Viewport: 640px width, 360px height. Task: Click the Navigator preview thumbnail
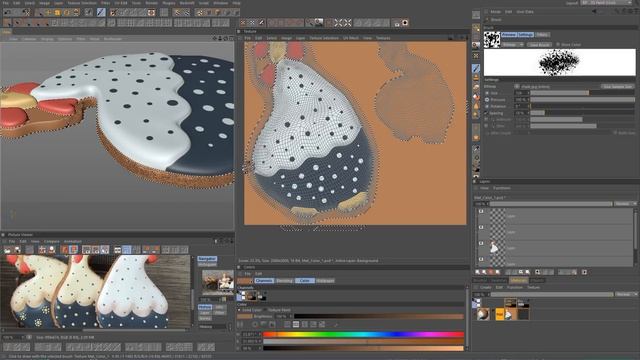[218, 281]
